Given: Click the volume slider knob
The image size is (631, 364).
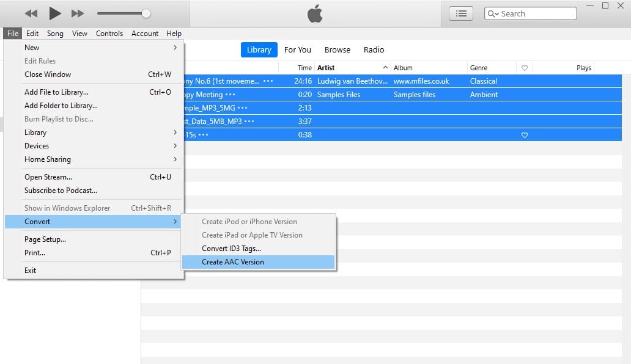Looking at the screenshot, I should click(146, 13).
